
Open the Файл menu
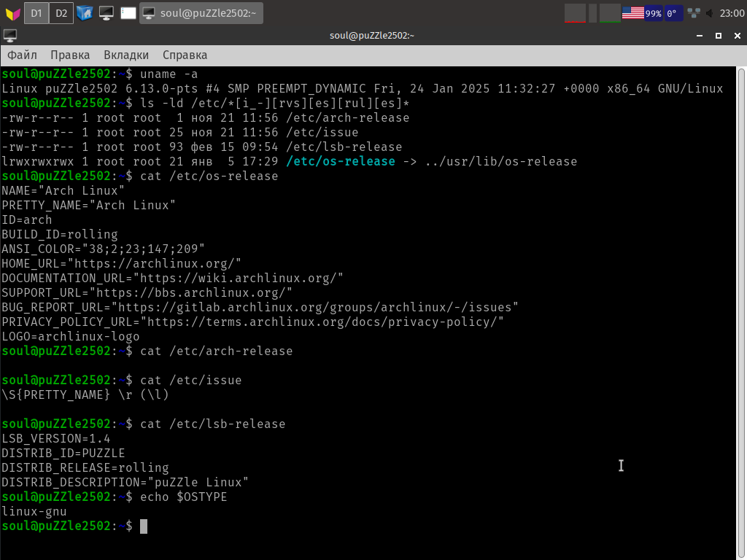tap(22, 55)
